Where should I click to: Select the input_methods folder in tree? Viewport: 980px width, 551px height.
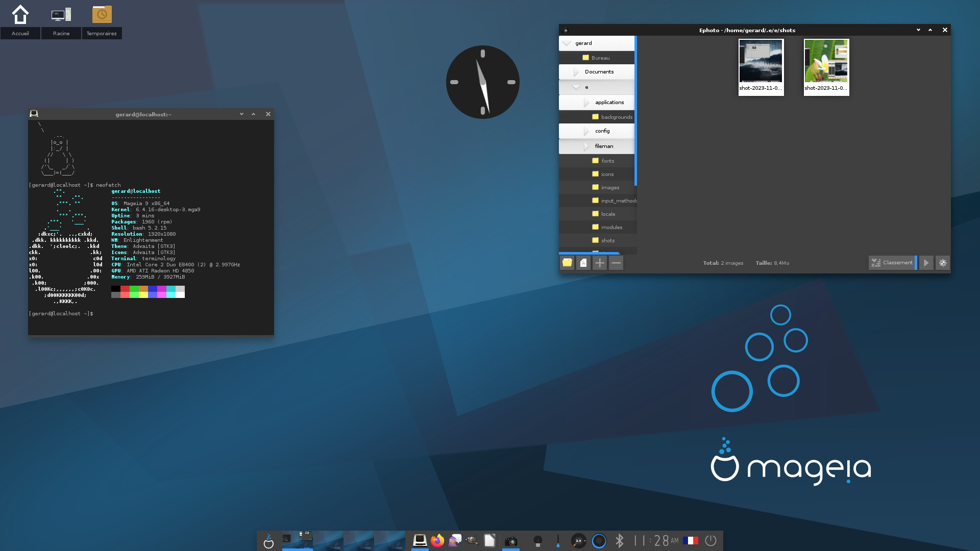click(x=597, y=201)
